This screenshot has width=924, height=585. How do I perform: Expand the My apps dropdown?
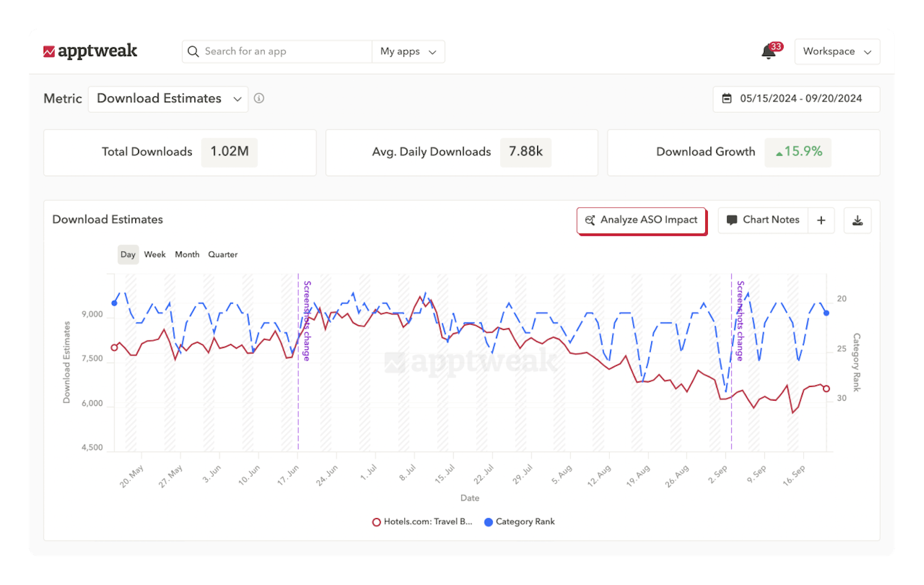[408, 51]
